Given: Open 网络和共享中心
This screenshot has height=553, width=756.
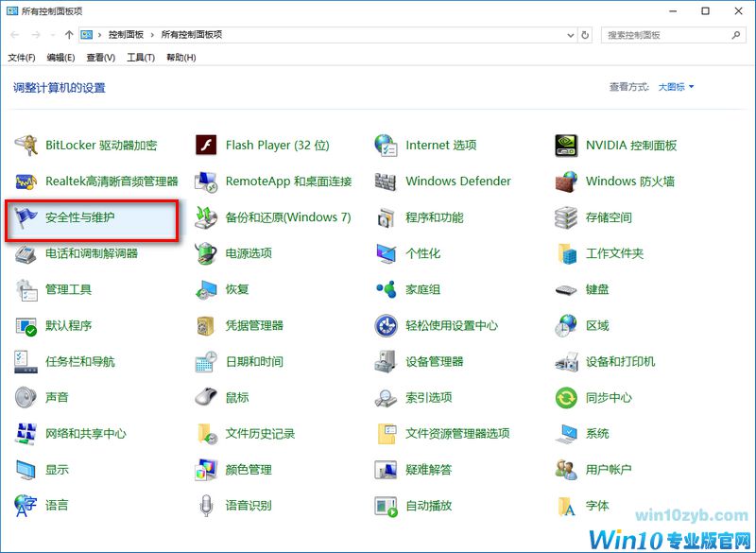Looking at the screenshot, I should pos(85,433).
